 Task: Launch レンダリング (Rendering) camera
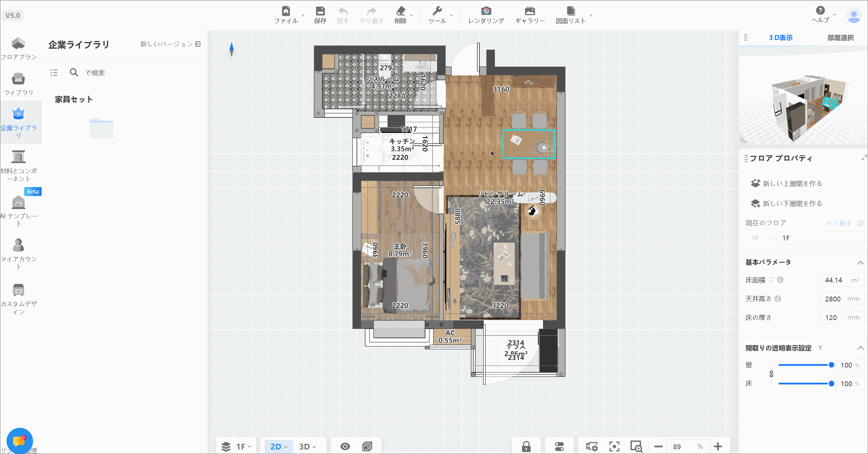[x=486, y=11]
